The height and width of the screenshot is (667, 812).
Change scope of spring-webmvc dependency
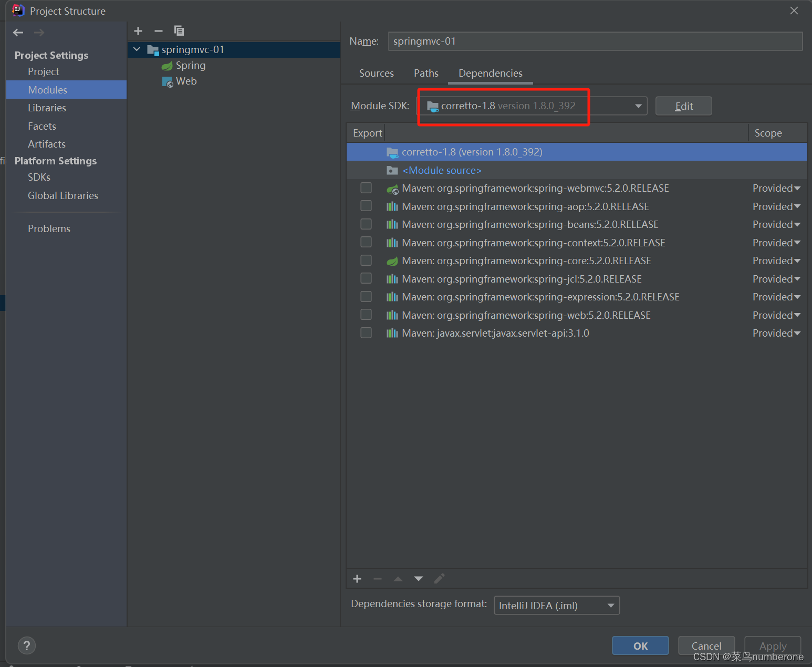click(776, 188)
